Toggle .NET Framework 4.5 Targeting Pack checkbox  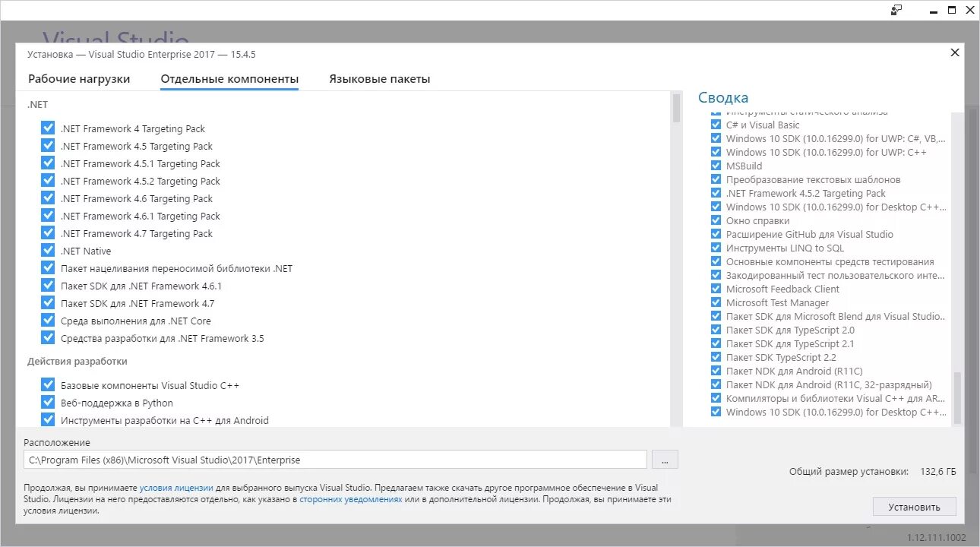pyautogui.click(x=49, y=146)
